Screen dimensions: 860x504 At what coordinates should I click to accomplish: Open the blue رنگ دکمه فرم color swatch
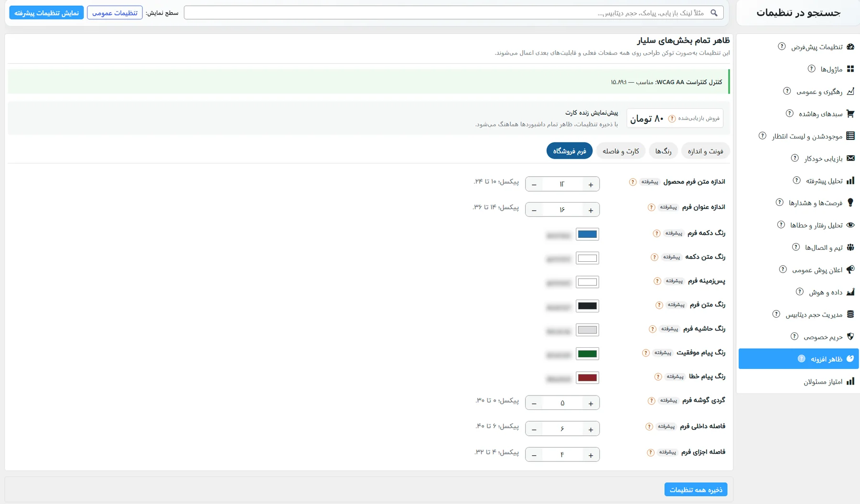[587, 234]
